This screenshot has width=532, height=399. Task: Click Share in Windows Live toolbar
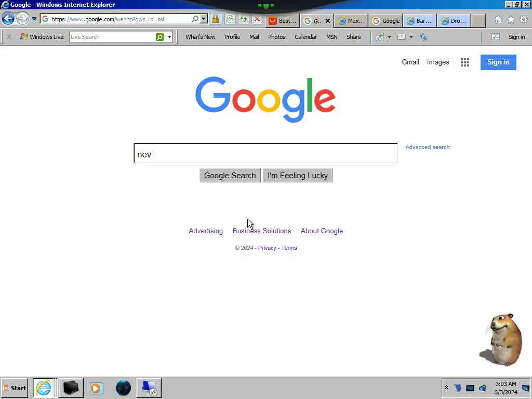(x=353, y=37)
